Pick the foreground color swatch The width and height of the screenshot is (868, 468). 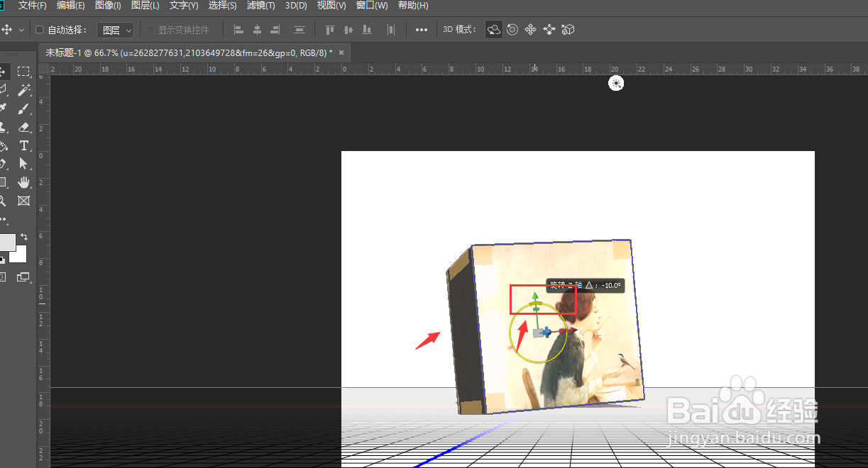(x=6, y=243)
